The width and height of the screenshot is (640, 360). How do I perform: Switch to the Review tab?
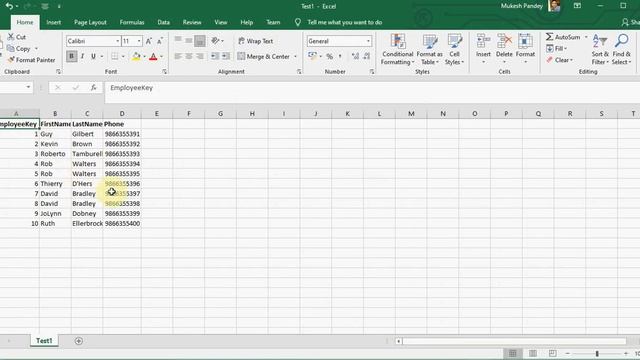pyautogui.click(x=192, y=22)
